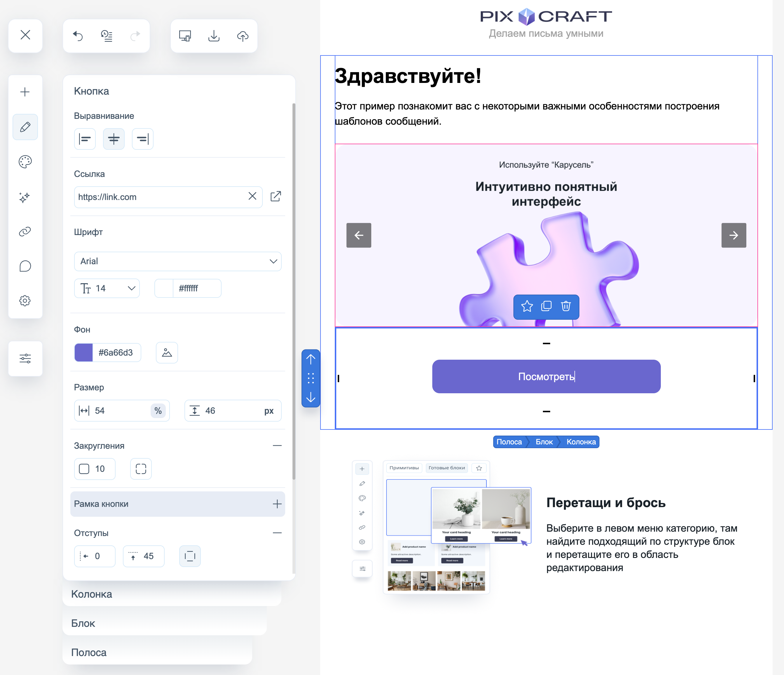This screenshot has width=784, height=675.
Task: Click the desktop preview icon
Action: point(185,36)
